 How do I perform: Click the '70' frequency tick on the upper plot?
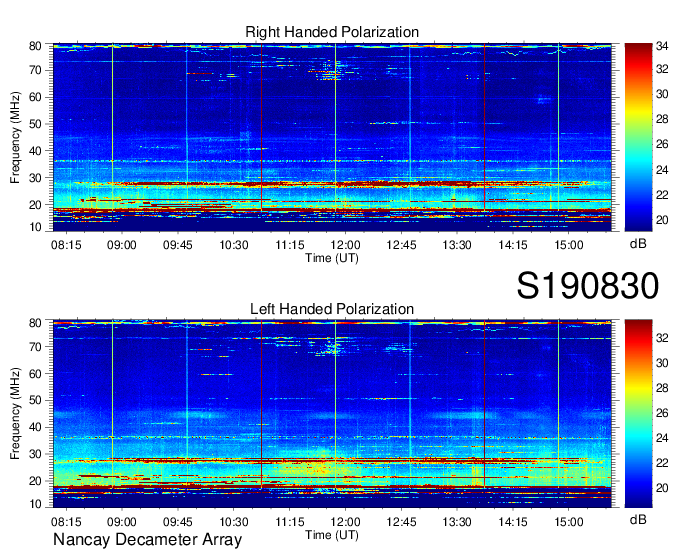click(x=35, y=70)
